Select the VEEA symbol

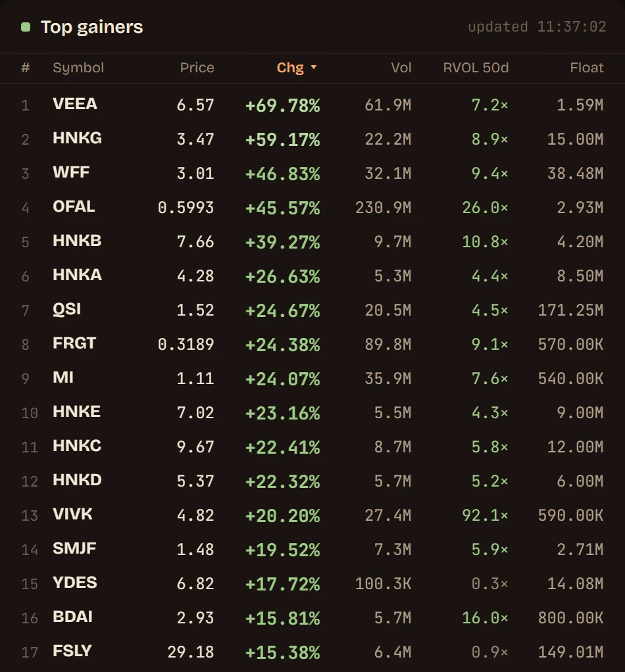[x=74, y=104]
